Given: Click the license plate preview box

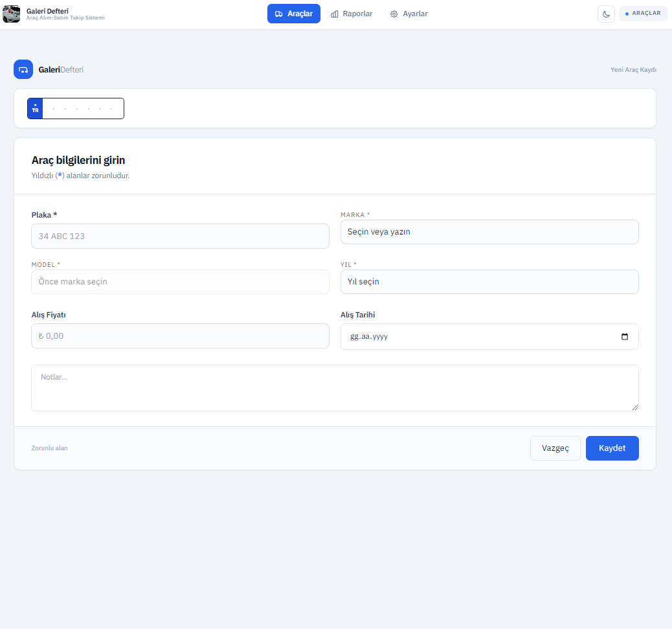Looking at the screenshot, I should tap(83, 109).
